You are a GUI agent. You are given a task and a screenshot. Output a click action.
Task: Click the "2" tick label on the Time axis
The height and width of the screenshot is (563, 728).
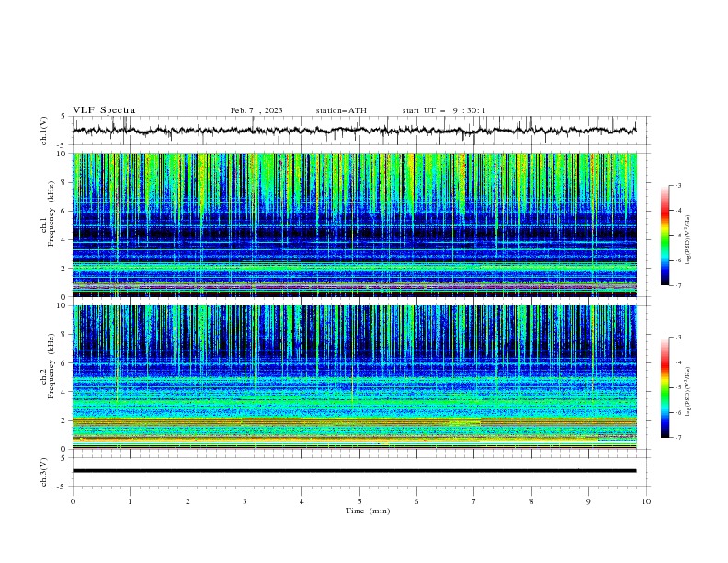click(188, 501)
